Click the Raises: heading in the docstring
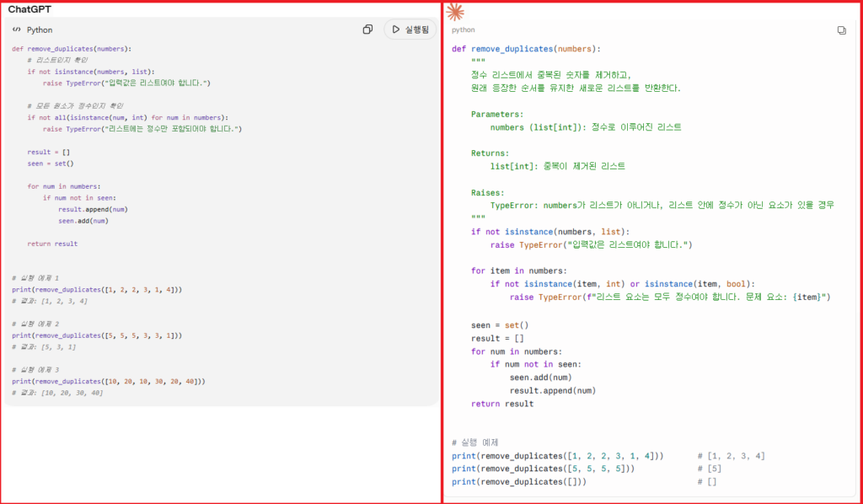Image resolution: width=863 pixels, height=504 pixels. 488,192
